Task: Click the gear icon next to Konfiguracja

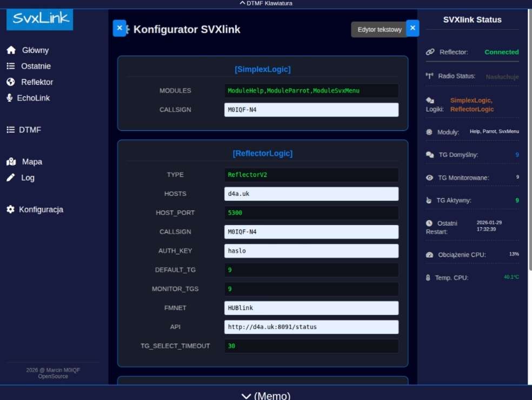Action: (x=11, y=209)
